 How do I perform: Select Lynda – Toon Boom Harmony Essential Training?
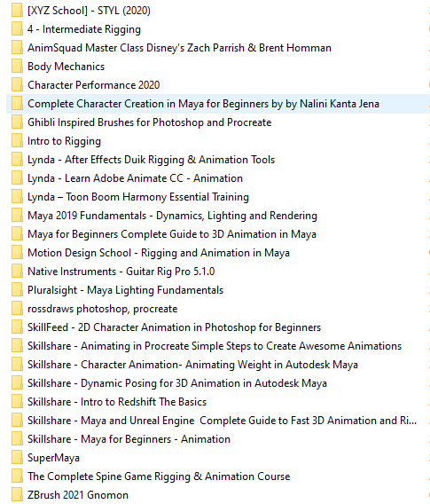(138, 197)
